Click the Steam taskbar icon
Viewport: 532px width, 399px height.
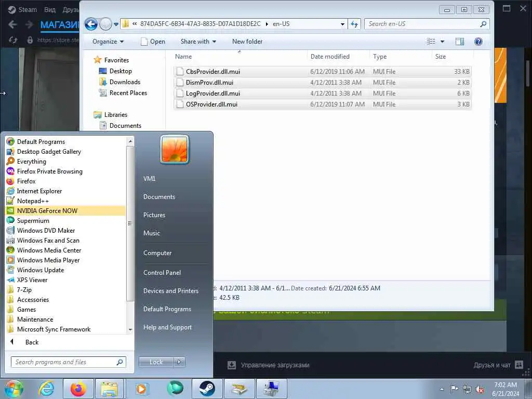pos(207,389)
